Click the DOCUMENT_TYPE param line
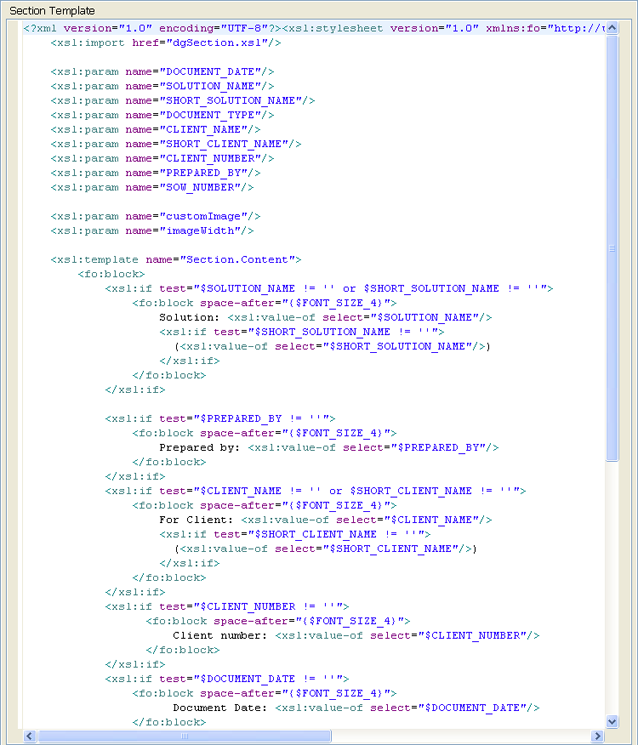The width and height of the screenshot is (638, 745). click(x=162, y=115)
